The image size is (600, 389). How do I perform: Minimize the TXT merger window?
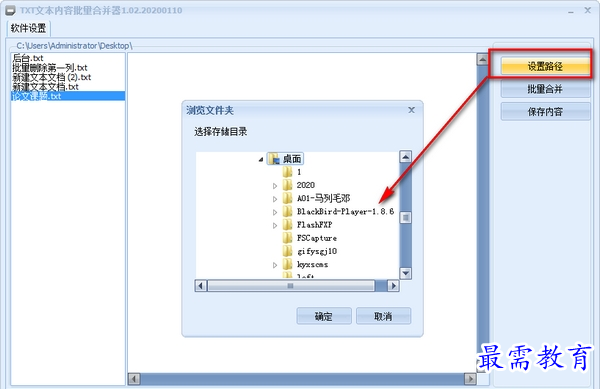571,11
